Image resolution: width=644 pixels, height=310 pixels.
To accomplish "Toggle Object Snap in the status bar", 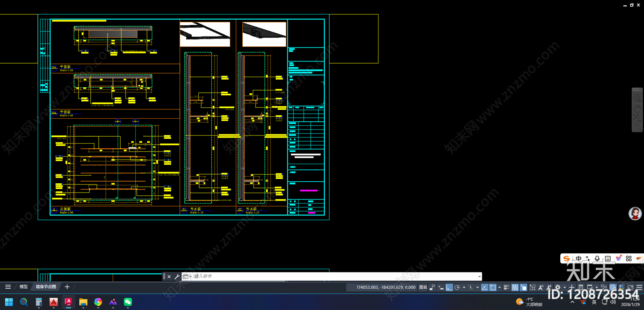I will click(493, 287).
